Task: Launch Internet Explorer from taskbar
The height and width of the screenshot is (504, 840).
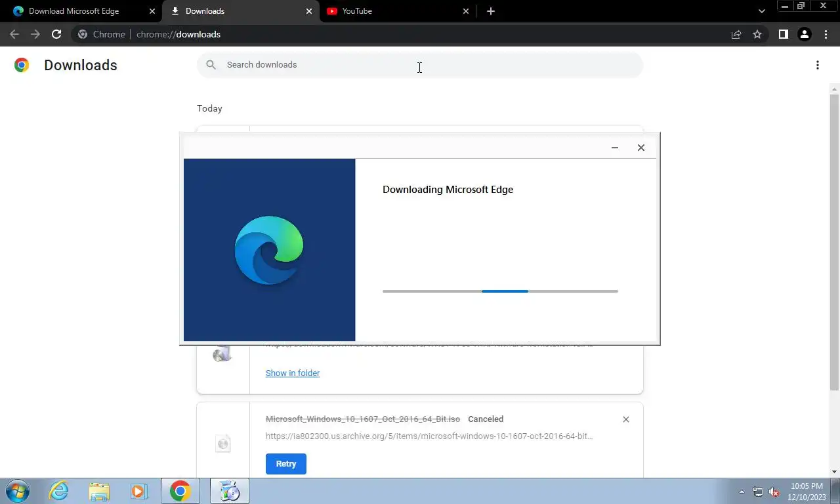Action: click(x=59, y=491)
